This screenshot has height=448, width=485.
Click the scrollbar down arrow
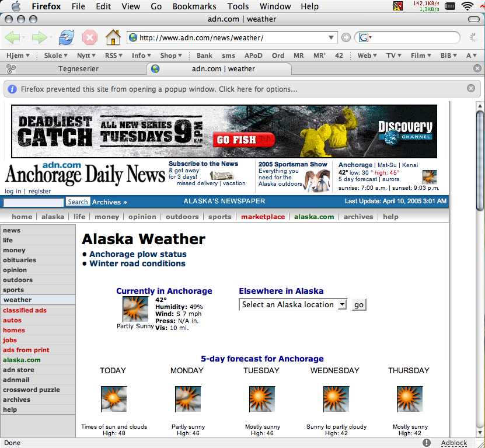click(480, 432)
